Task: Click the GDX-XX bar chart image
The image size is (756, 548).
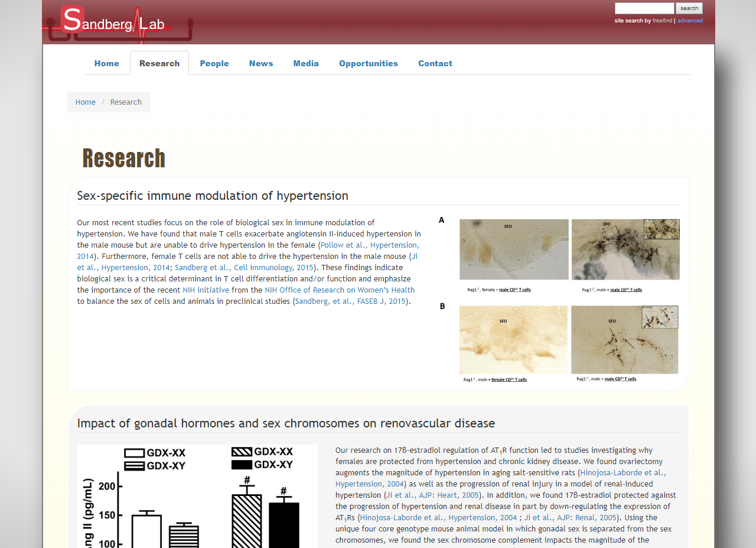Action: [197, 497]
